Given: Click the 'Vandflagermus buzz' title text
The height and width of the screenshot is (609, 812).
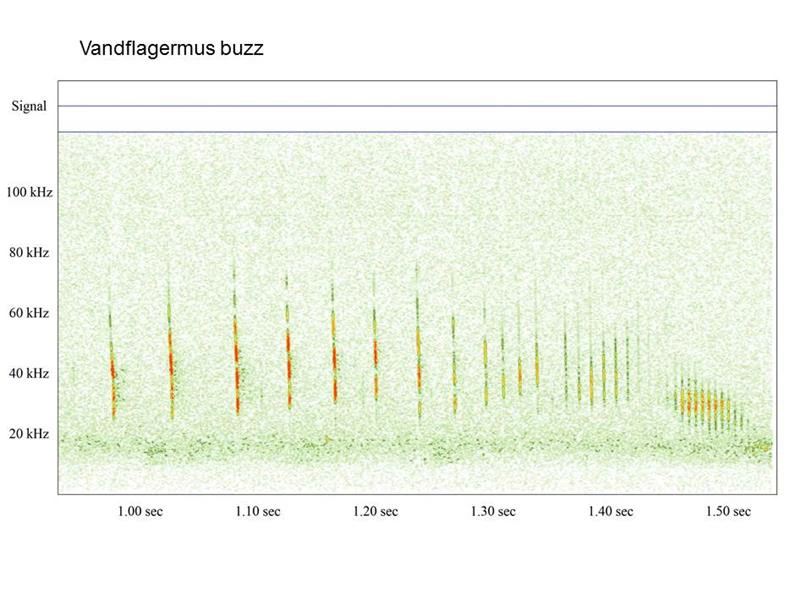Looking at the screenshot, I should click(x=171, y=48).
